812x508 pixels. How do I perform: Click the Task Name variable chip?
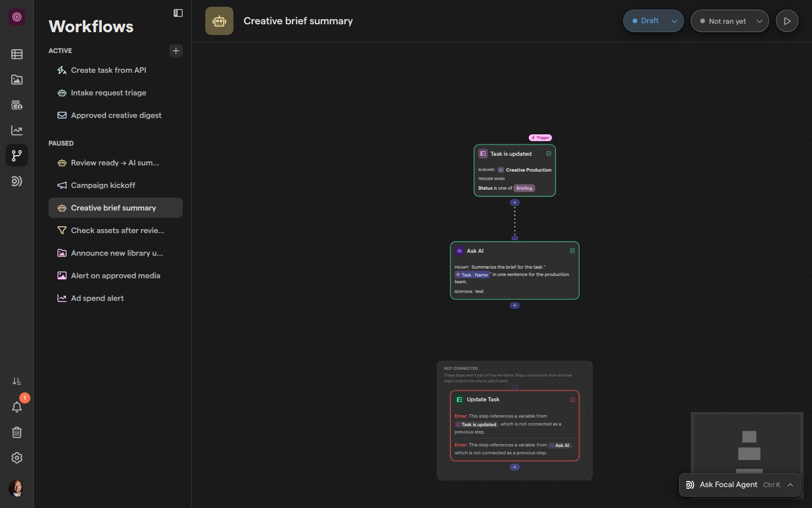473,275
